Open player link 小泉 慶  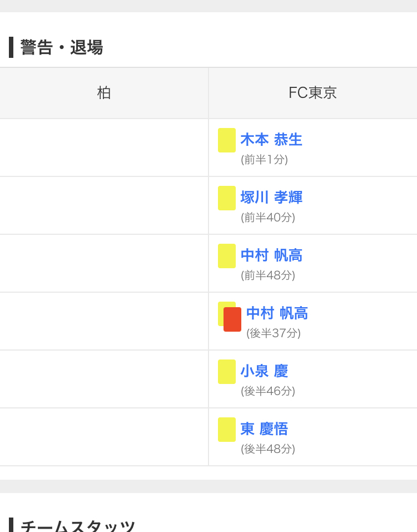265,371
